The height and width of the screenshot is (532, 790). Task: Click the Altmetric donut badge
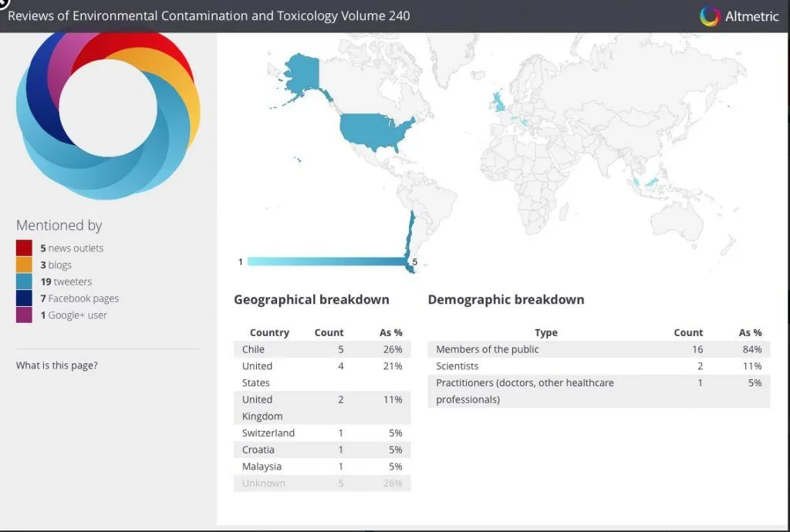point(108,115)
